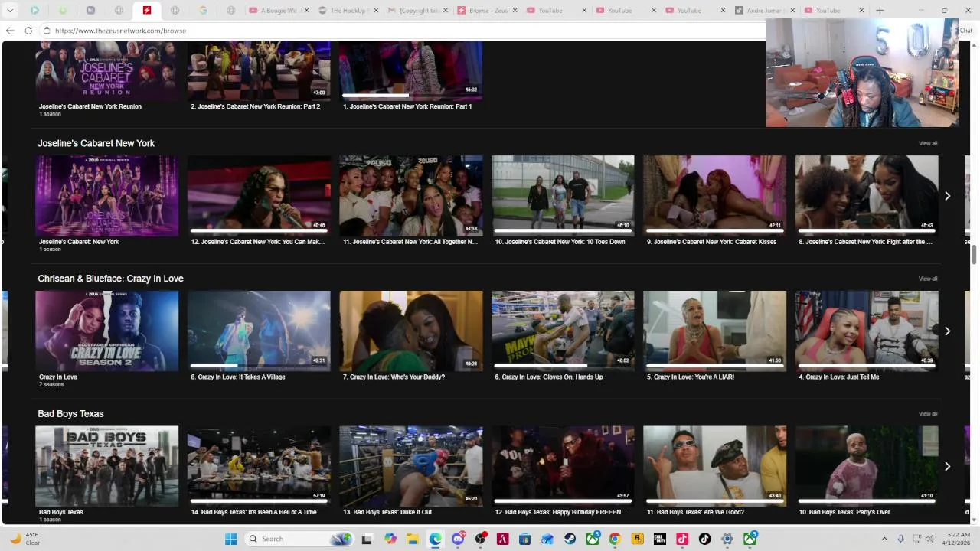Advance the Joseline's Cabaret New York carousel right

947,196
